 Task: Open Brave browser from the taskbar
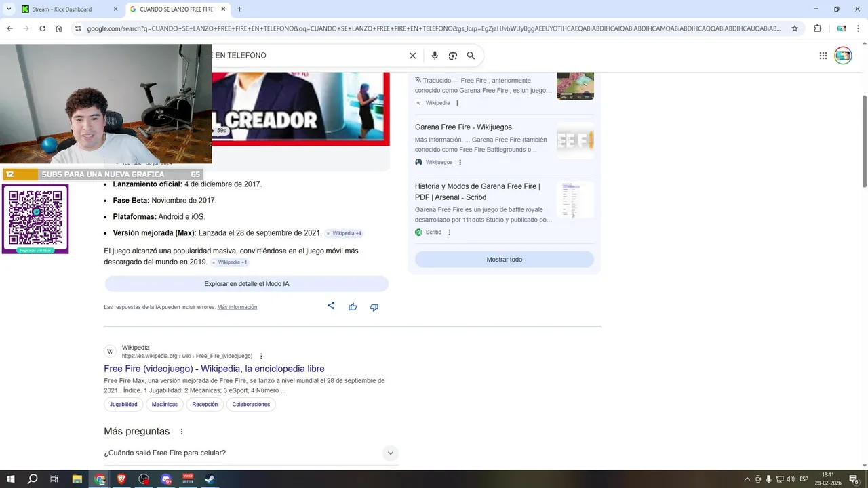(x=122, y=479)
